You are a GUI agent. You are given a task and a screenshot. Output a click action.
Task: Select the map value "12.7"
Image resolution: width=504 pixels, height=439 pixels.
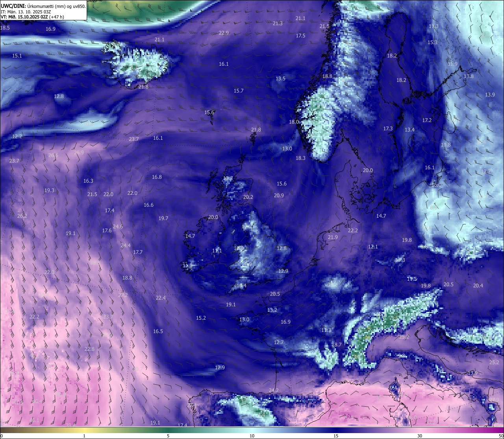tap(279, 343)
